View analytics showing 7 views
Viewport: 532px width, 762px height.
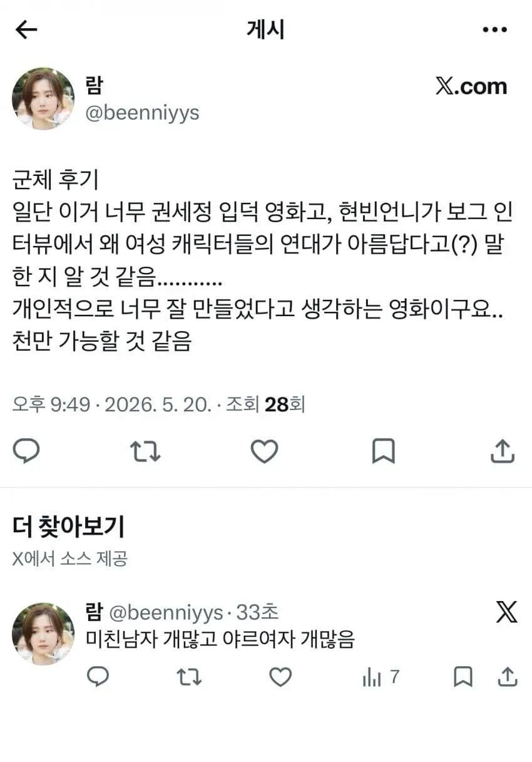(381, 677)
